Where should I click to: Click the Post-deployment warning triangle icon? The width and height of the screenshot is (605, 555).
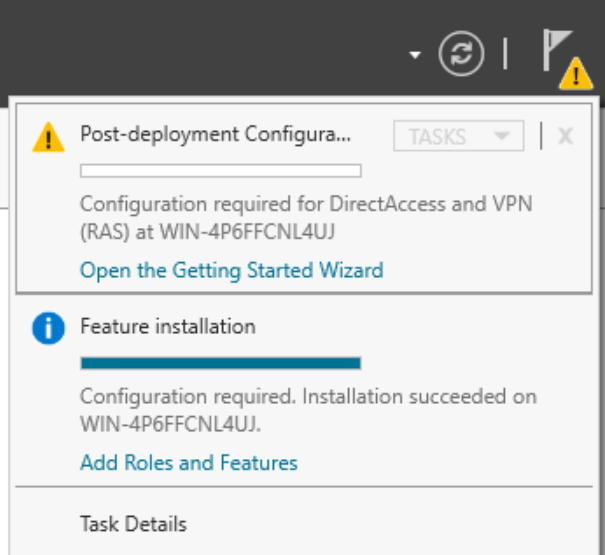(x=48, y=137)
